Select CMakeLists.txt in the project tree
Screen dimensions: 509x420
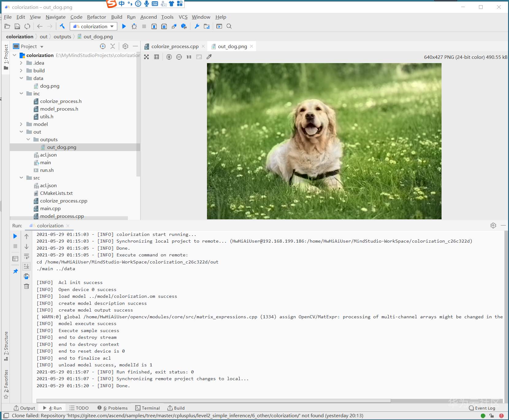click(56, 193)
